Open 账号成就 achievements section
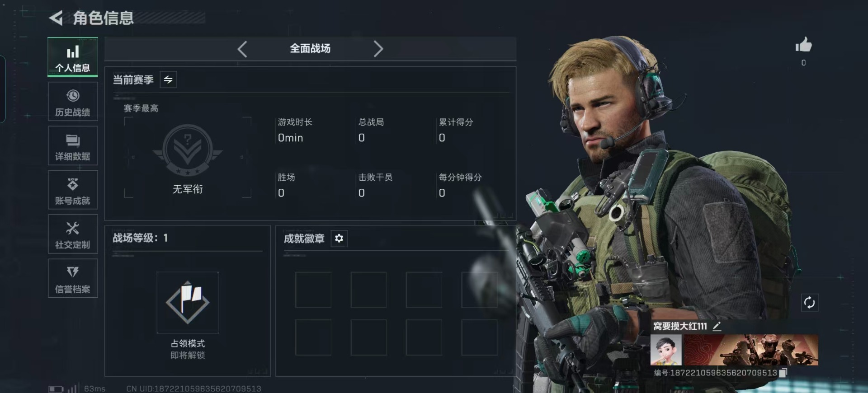This screenshot has width=868, height=393. point(73,190)
